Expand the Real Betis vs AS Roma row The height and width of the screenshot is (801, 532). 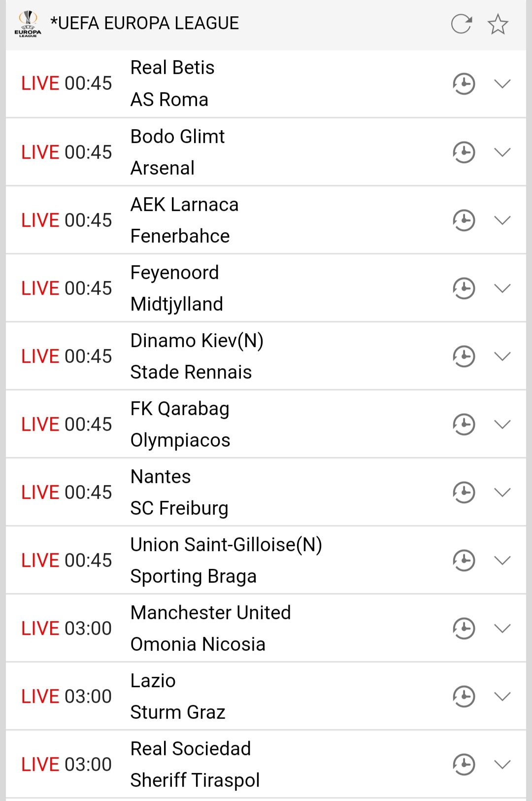click(x=502, y=84)
